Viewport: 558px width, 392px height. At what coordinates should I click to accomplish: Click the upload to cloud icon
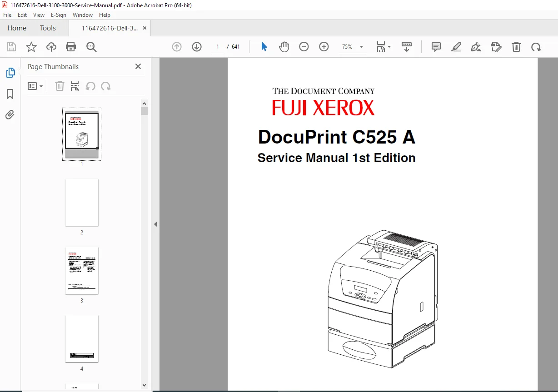pos(51,47)
